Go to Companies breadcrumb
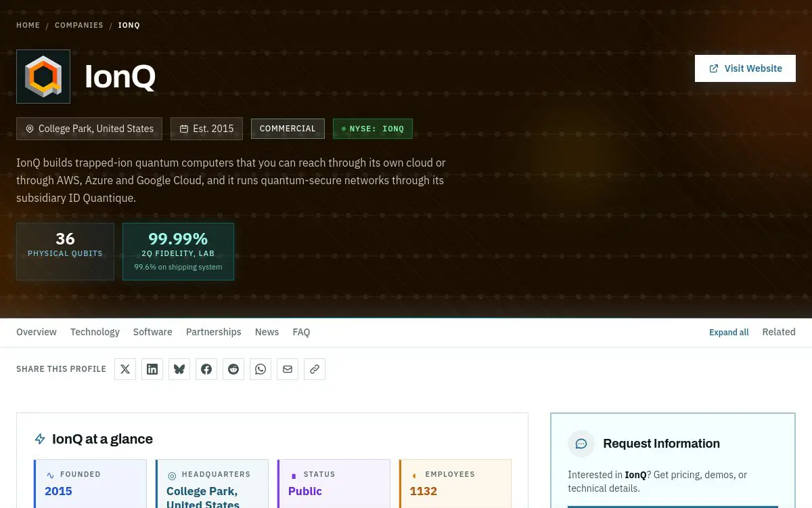 point(79,25)
